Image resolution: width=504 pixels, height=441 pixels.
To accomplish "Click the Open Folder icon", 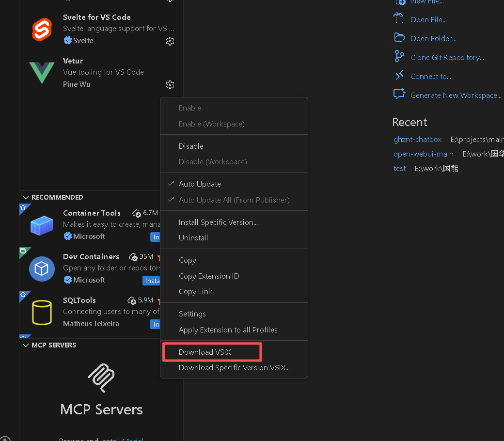I will tap(399, 38).
